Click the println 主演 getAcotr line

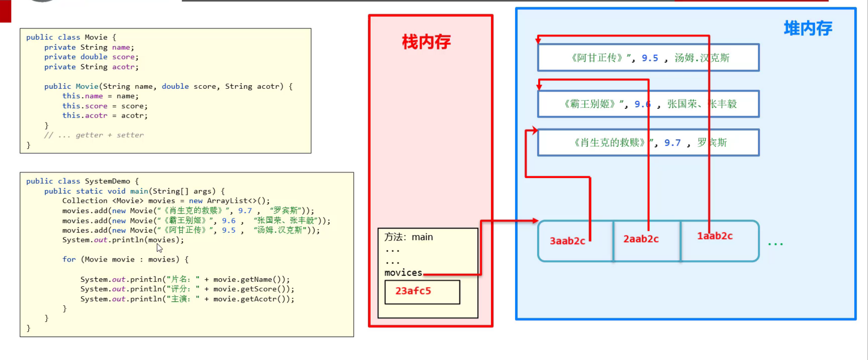click(x=187, y=299)
